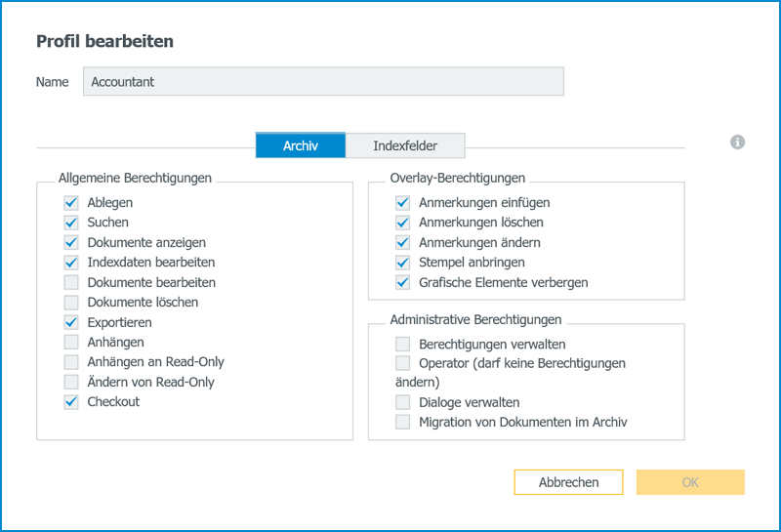Toggle Grafische Elemente verbergen checkbox
Screen dimensions: 781x532
point(402,283)
